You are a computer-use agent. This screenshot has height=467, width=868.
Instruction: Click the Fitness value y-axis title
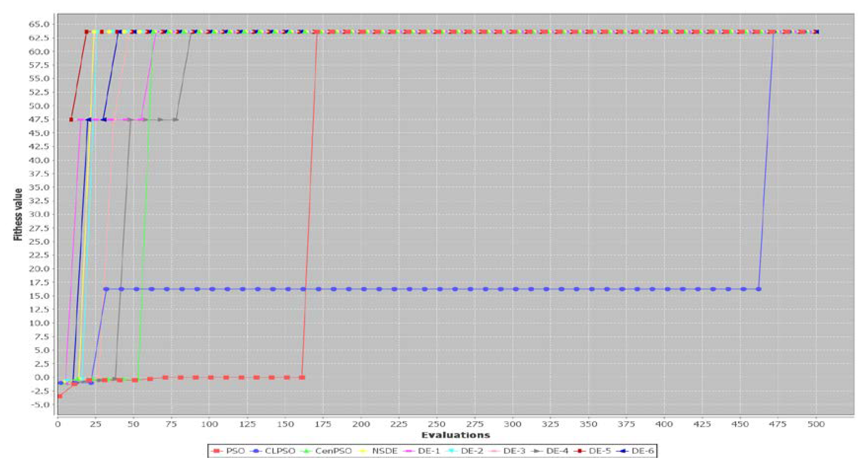coord(18,215)
